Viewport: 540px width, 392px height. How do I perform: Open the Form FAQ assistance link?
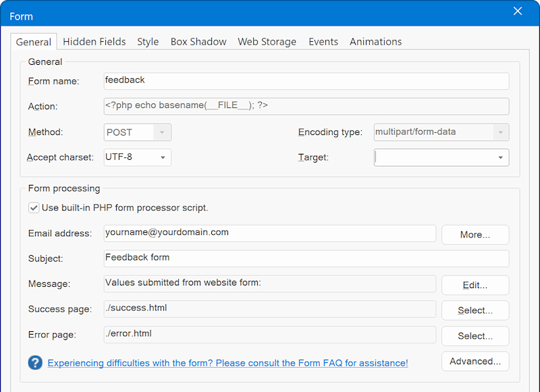tap(227, 363)
